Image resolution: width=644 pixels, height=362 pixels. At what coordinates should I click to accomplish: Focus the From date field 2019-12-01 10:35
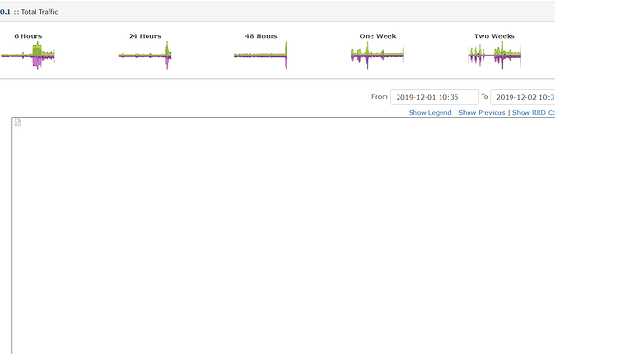[434, 97]
